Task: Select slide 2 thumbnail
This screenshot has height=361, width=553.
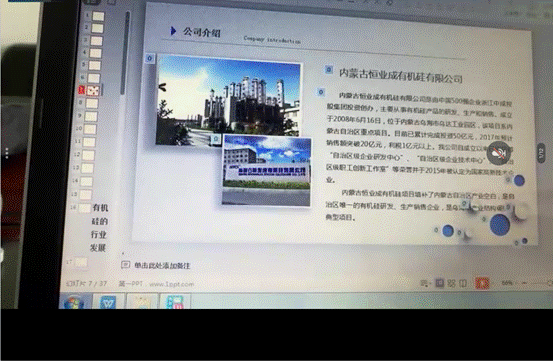Action: [x=97, y=28]
